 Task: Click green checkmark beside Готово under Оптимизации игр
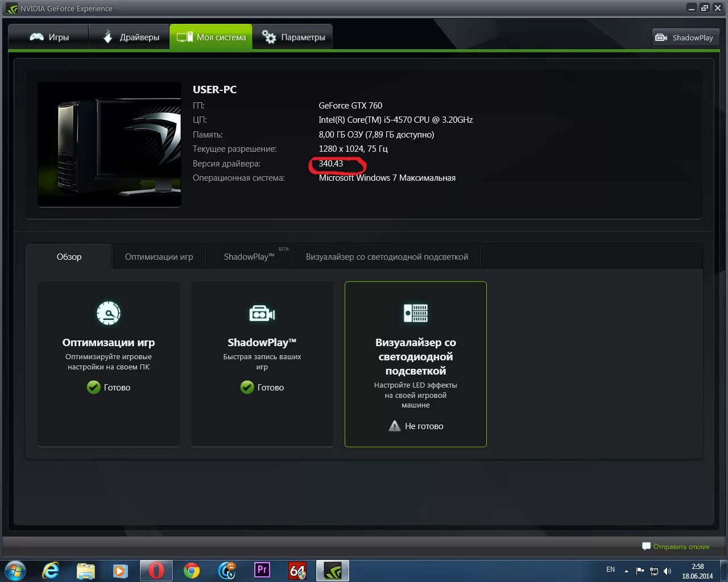[x=93, y=387]
